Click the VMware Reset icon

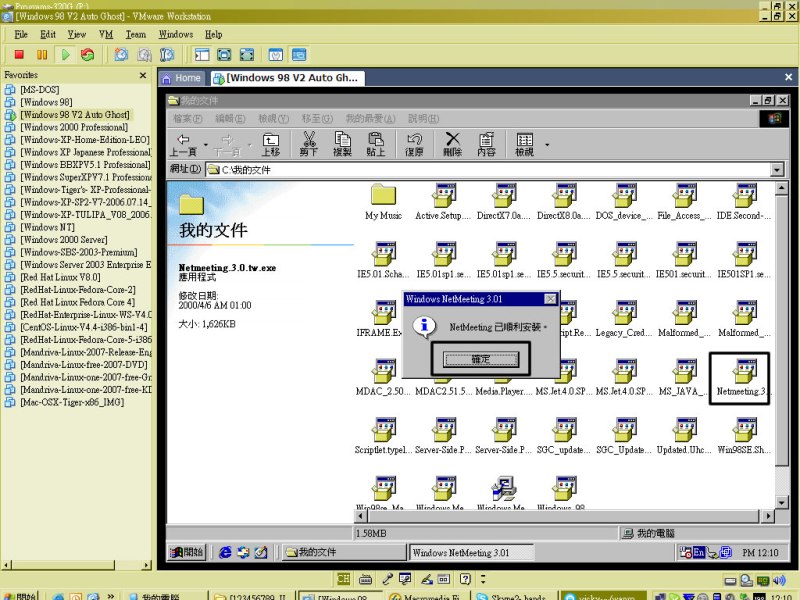pyautogui.click(x=88, y=54)
